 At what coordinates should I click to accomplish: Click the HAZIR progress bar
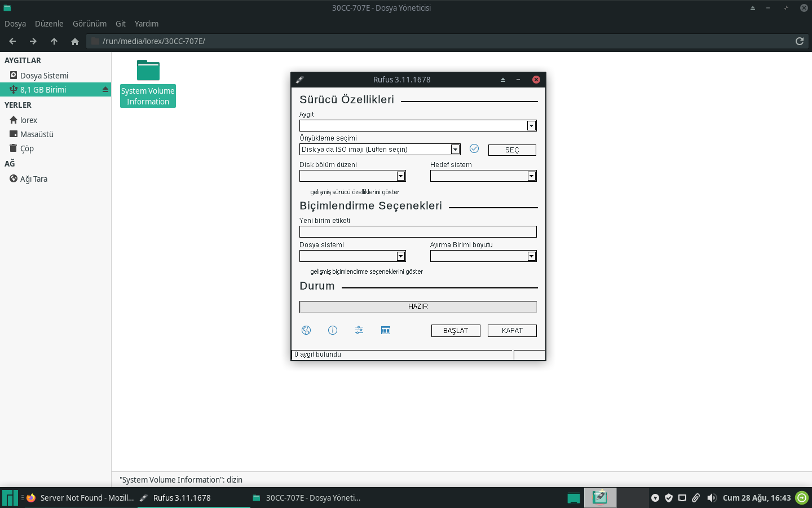418,306
